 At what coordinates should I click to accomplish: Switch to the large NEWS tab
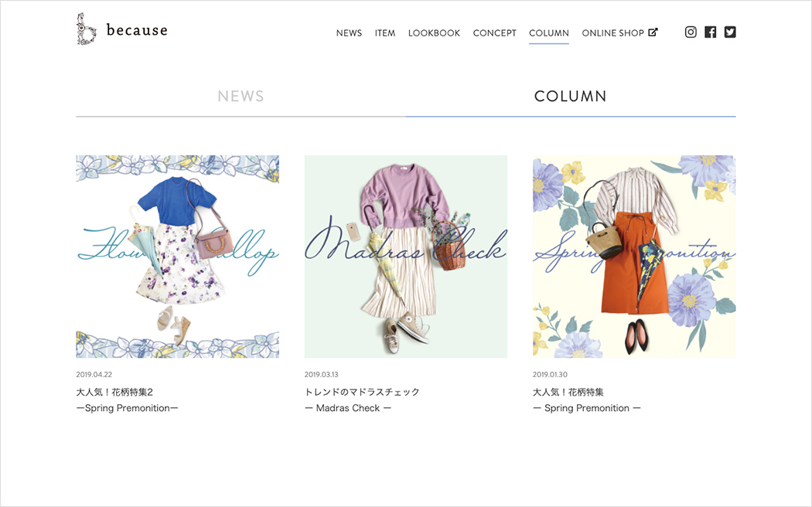241,97
